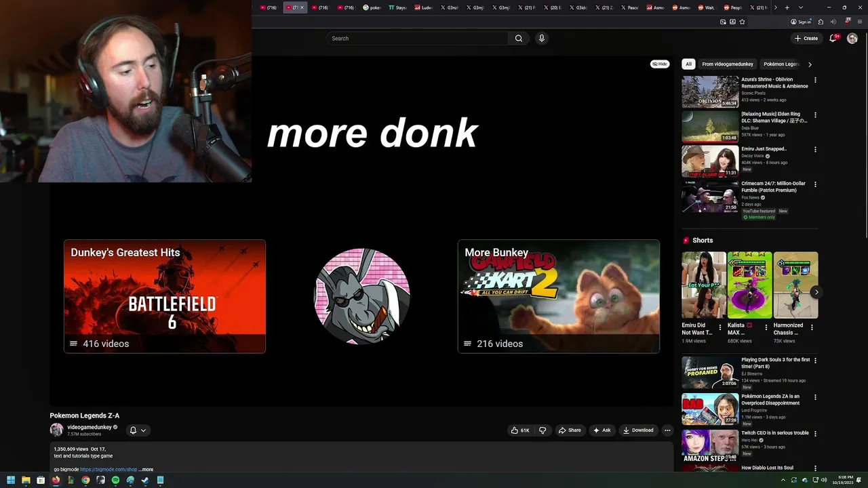Open options for Kalista MAX short
This screenshot has width=868, height=488.
point(766,327)
